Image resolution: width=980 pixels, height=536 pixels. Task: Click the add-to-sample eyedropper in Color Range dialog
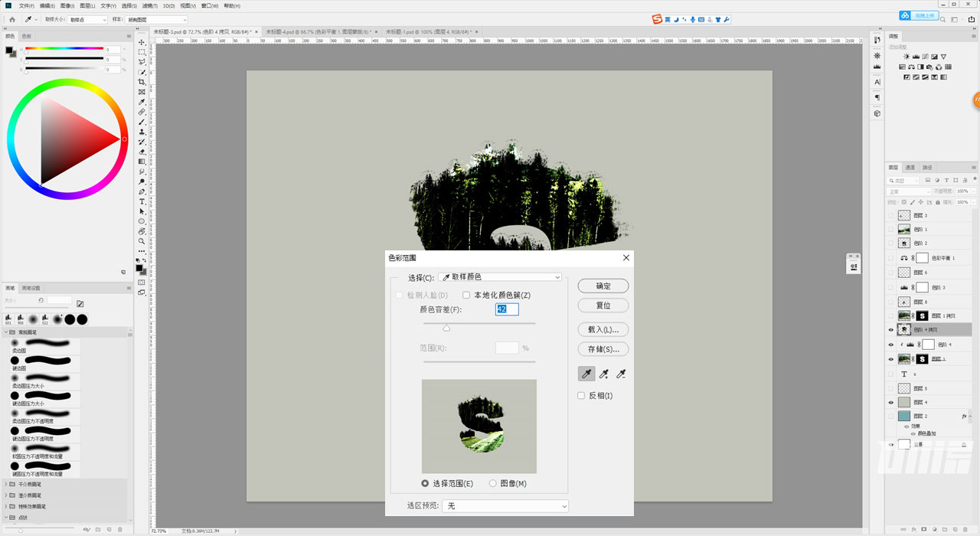[603, 374]
